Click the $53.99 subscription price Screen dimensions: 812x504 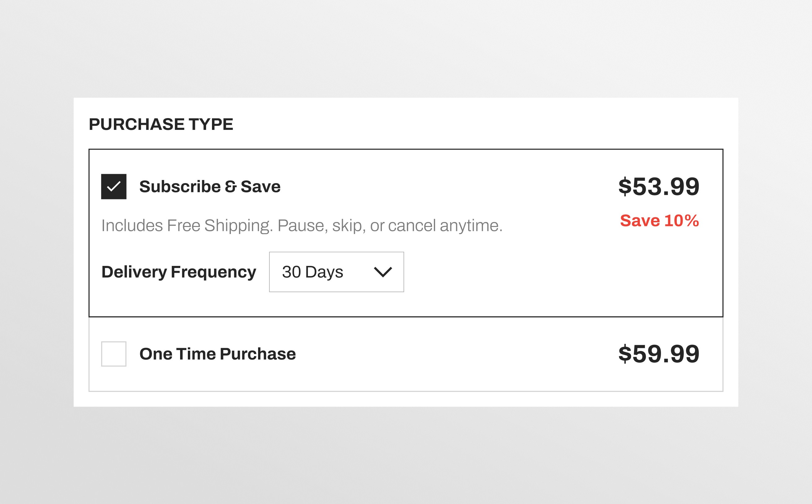coord(659,187)
